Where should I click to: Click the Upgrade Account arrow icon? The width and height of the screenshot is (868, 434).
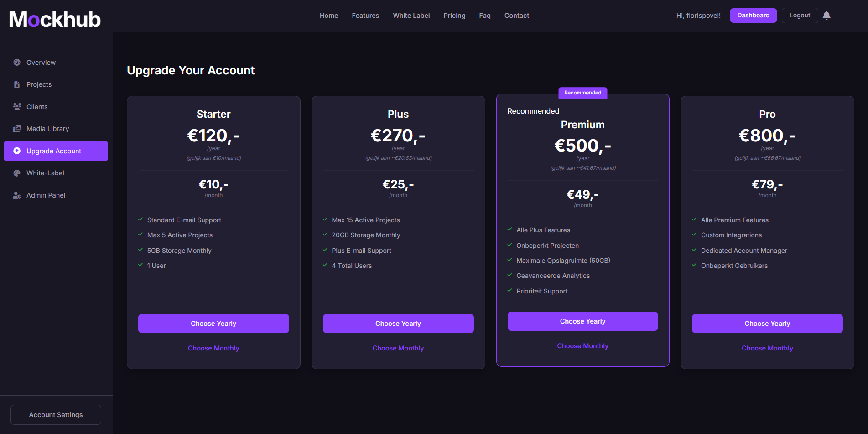point(17,151)
